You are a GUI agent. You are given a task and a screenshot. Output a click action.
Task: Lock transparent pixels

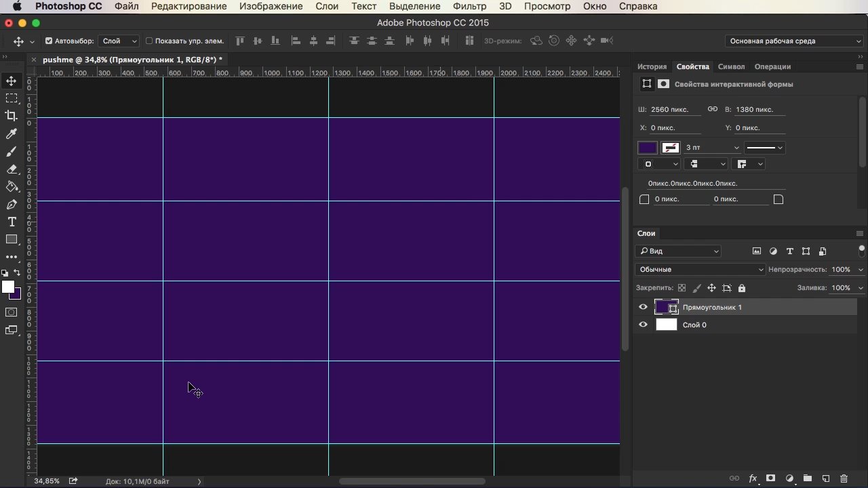click(x=682, y=288)
